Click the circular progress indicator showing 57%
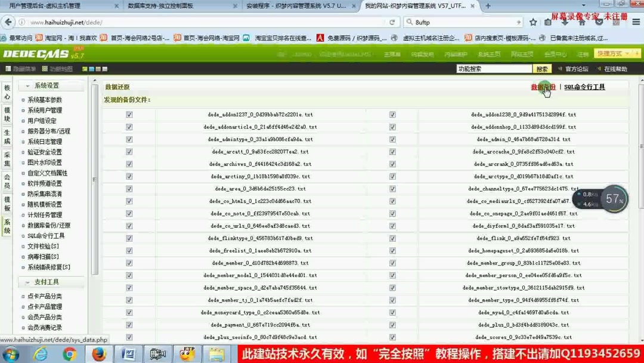This screenshot has width=644, height=363. (x=614, y=199)
